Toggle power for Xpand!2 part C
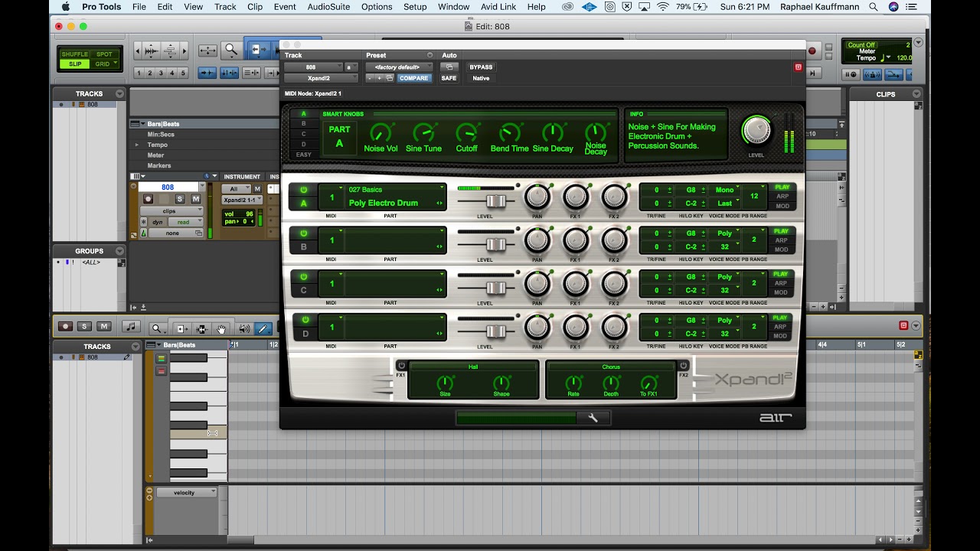The height and width of the screenshot is (551, 980). coord(303,276)
